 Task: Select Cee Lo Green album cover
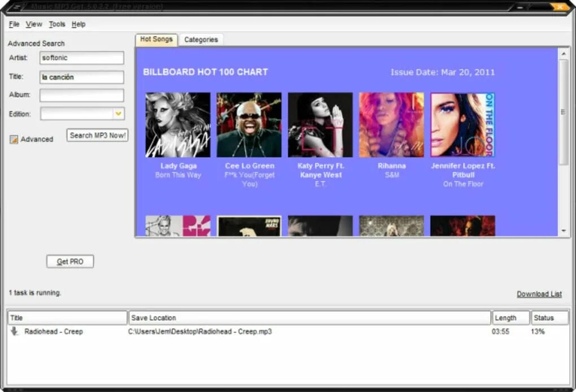pos(249,125)
